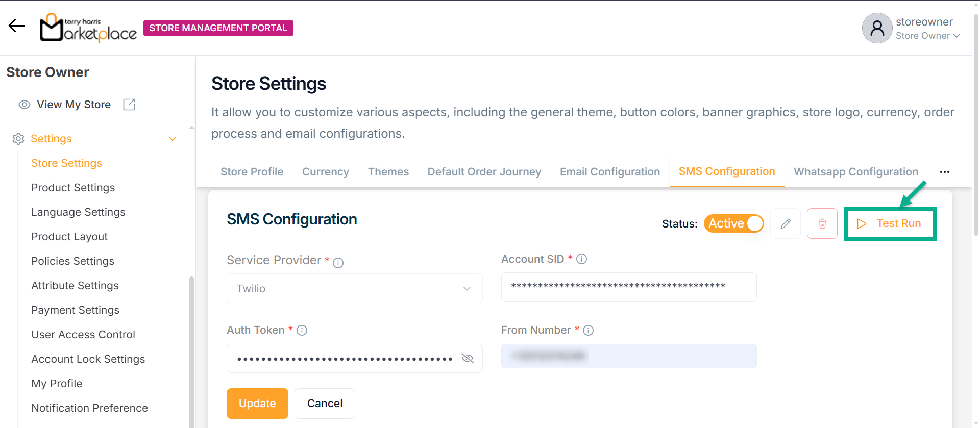This screenshot has width=980, height=428.
Task: Click the Test Run button
Action: (890, 223)
